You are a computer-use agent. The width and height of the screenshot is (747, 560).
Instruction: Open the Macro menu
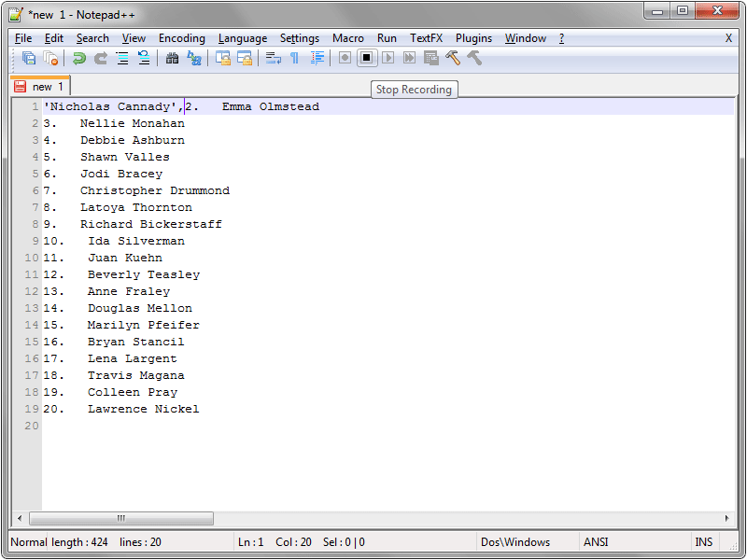347,38
